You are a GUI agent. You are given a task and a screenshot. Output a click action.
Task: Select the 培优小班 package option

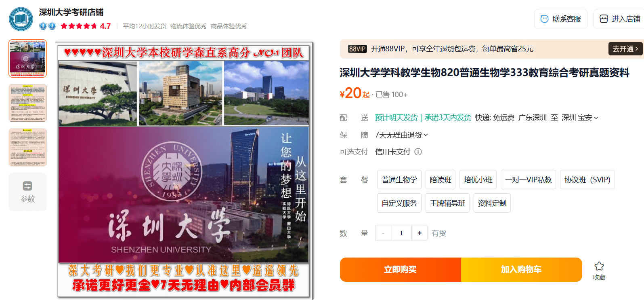point(478,180)
